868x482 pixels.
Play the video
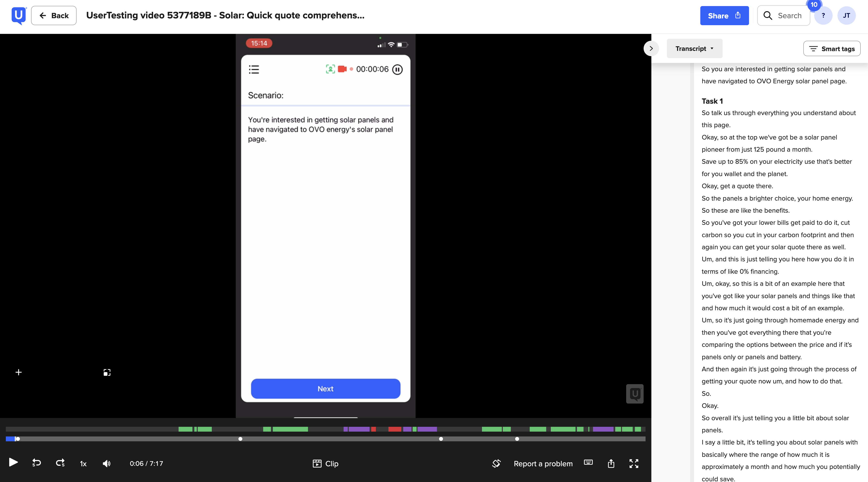click(x=13, y=463)
